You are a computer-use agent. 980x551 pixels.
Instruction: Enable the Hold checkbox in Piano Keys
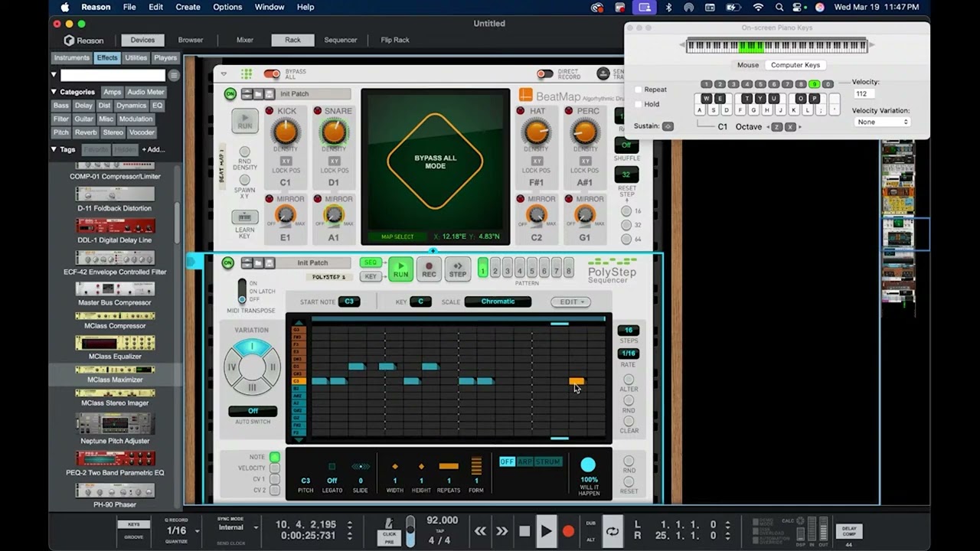[x=639, y=104]
